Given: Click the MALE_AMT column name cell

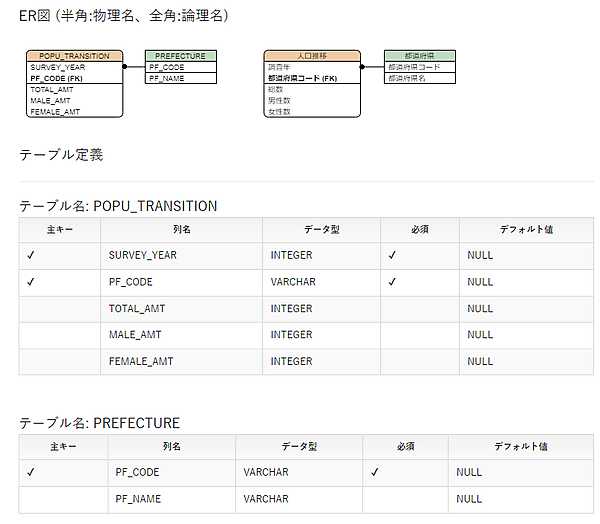Looking at the screenshot, I should [x=134, y=335].
